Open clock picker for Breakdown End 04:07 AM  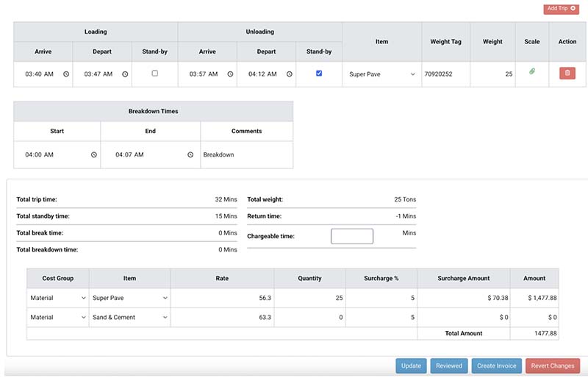190,154
